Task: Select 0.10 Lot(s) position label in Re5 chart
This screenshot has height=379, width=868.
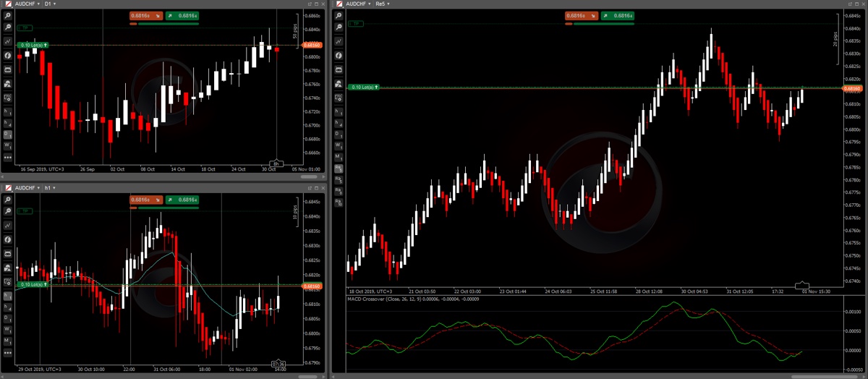Action: (x=364, y=88)
